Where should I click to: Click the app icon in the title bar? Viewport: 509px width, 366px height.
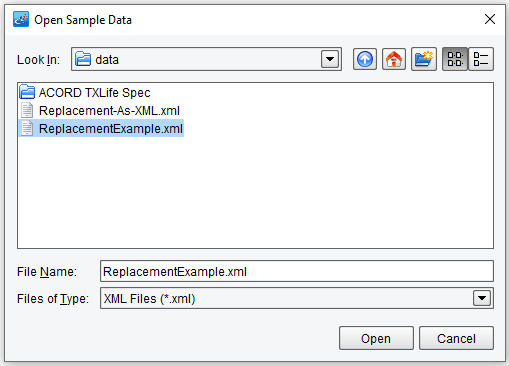[21, 19]
